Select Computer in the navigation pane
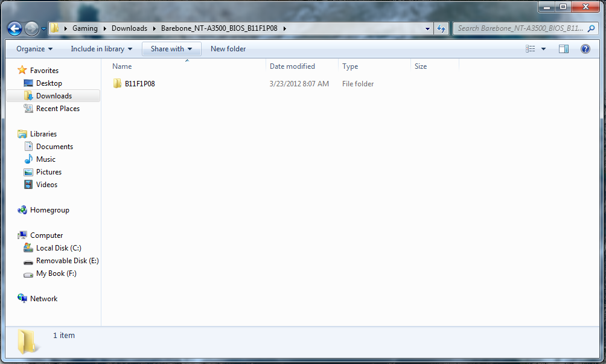The width and height of the screenshot is (606, 364). 46,235
